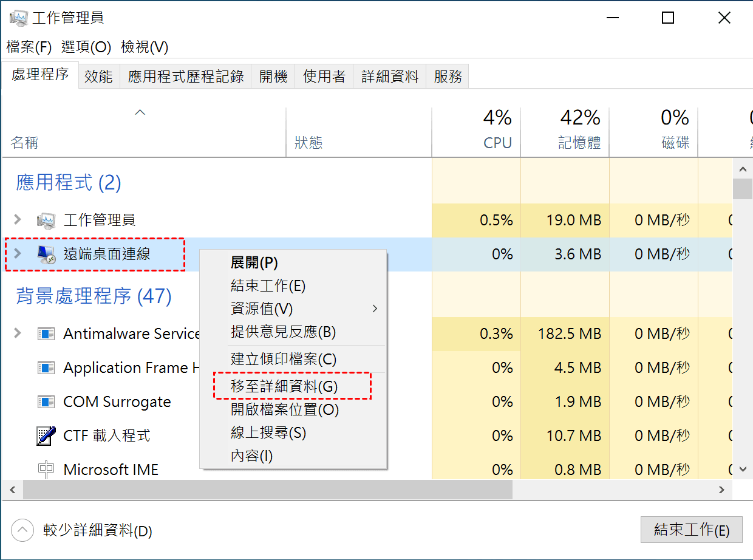Switch to the 效能 tab
This screenshot has width=753, height=560.
pos(98,77)
